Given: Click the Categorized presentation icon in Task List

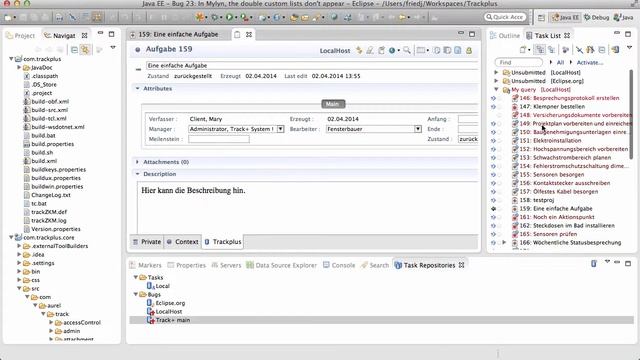Looking at the screenshot, I should coord(540,50).
